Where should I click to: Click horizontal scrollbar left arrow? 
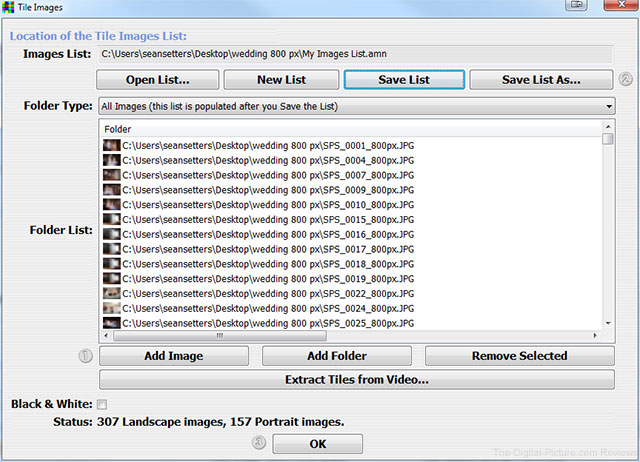106,335
